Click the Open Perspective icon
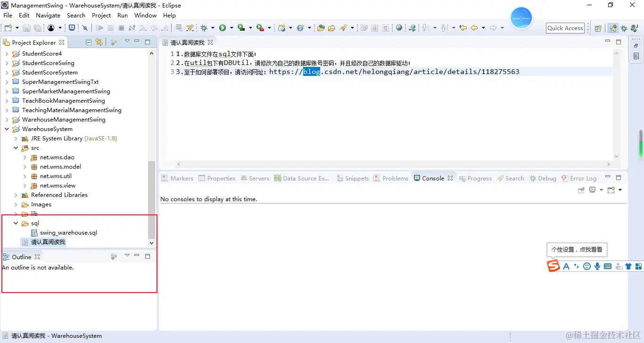The image size is (644, 343). (x=598, y=28)
